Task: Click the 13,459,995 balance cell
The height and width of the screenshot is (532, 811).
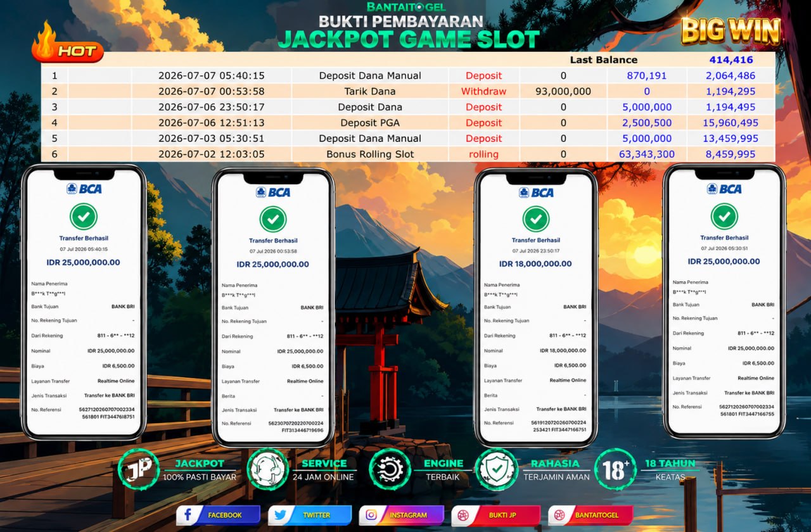Action: (731, 138)
